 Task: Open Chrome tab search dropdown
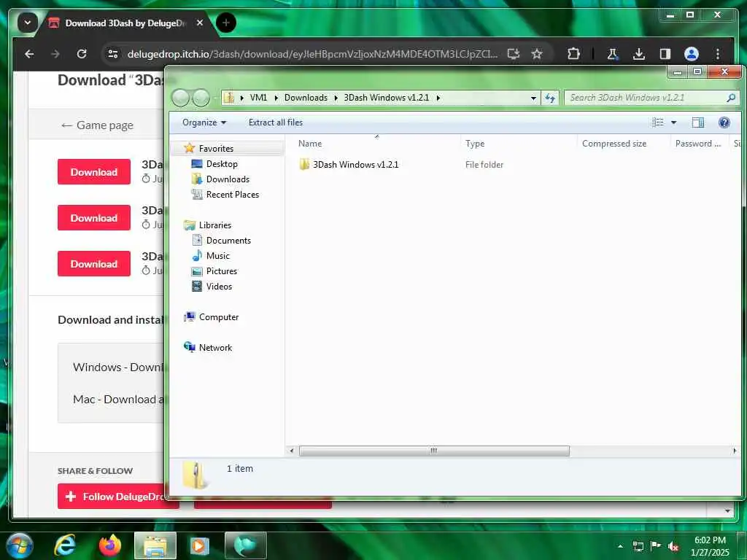[28, 23]
